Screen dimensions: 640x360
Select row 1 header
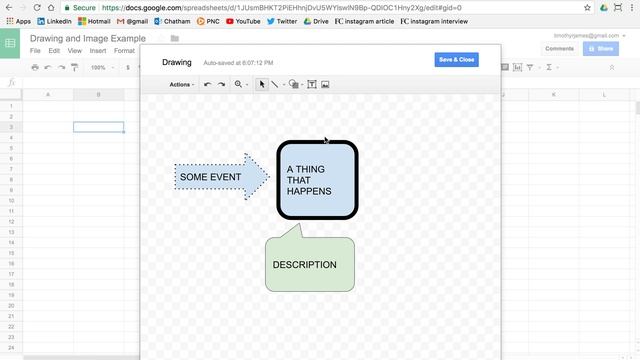(x=11, y=106)
